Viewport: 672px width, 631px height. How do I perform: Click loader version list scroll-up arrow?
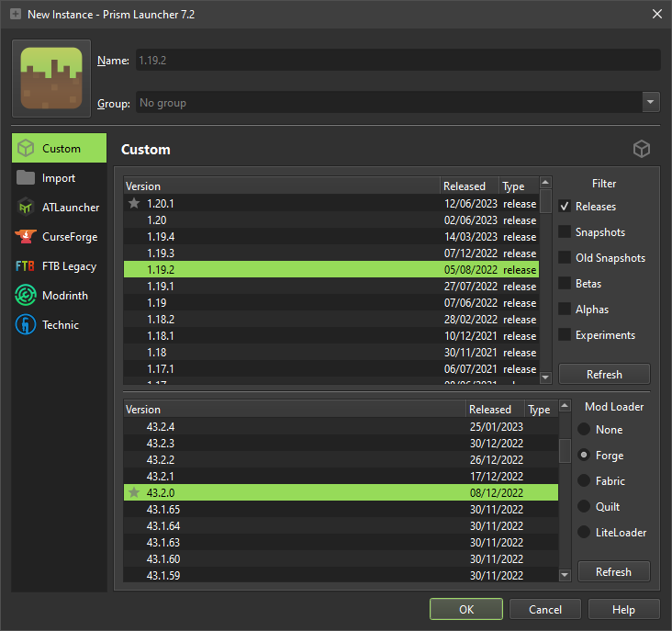565,406
